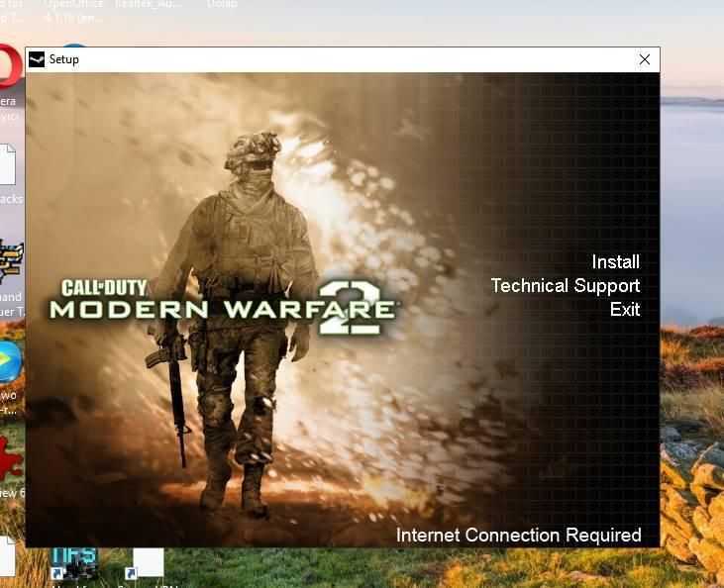Select the blue play-arrow desktop icon on the left
This screenshot has width=724, height=588.
(10, 362)
